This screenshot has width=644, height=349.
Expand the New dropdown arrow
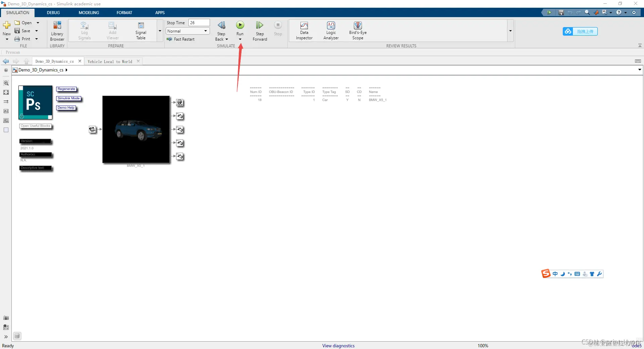tap(7, 39)
